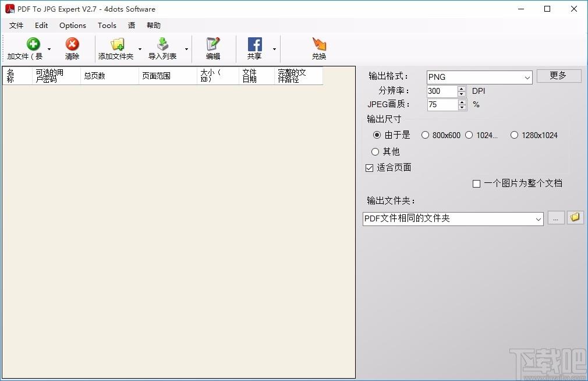Click the Facebook Share (共享) icon
This screenshot has height=381, width=588.
point(254,44)
